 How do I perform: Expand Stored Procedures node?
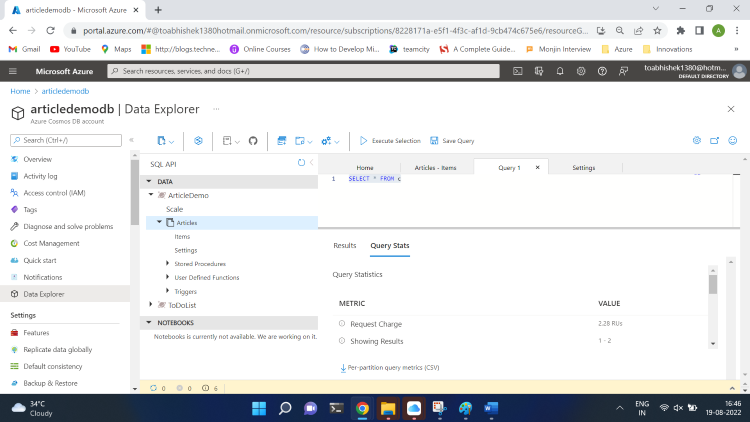coord(167,263)
